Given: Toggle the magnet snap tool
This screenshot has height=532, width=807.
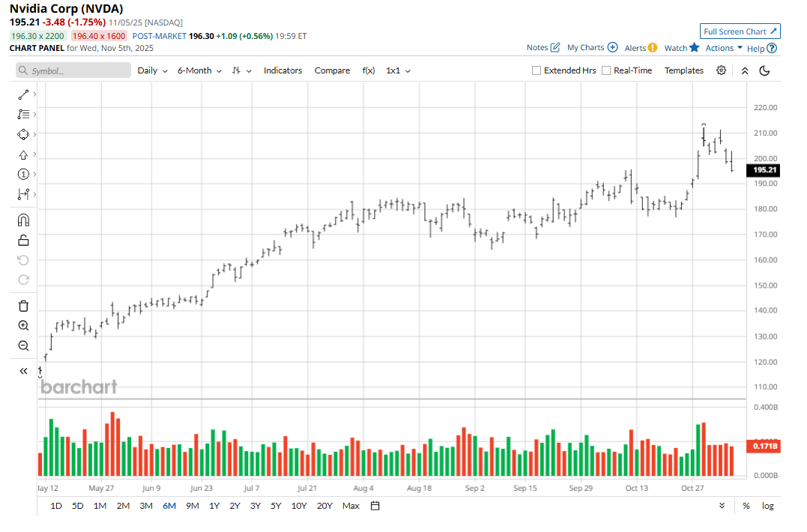Looking at the screenshot, I should (23, 220).
